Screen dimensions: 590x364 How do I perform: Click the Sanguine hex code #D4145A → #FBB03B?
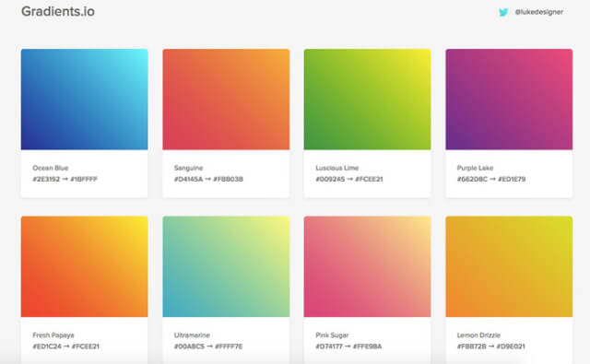point(208,179)
